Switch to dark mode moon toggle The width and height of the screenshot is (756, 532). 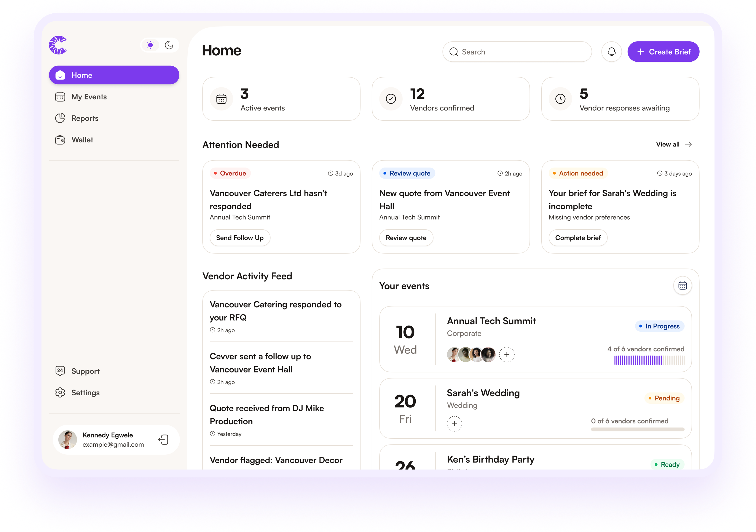[x=169, y=45]
